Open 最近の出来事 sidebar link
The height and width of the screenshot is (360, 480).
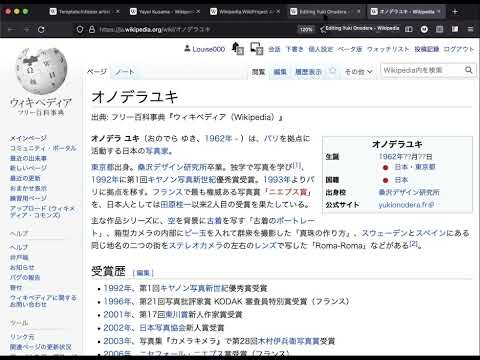pos(28,158)
